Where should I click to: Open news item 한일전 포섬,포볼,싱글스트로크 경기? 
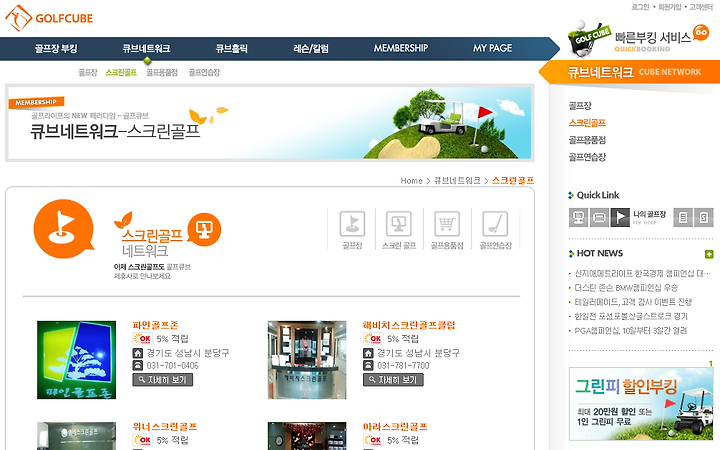(x=631, y=316)
